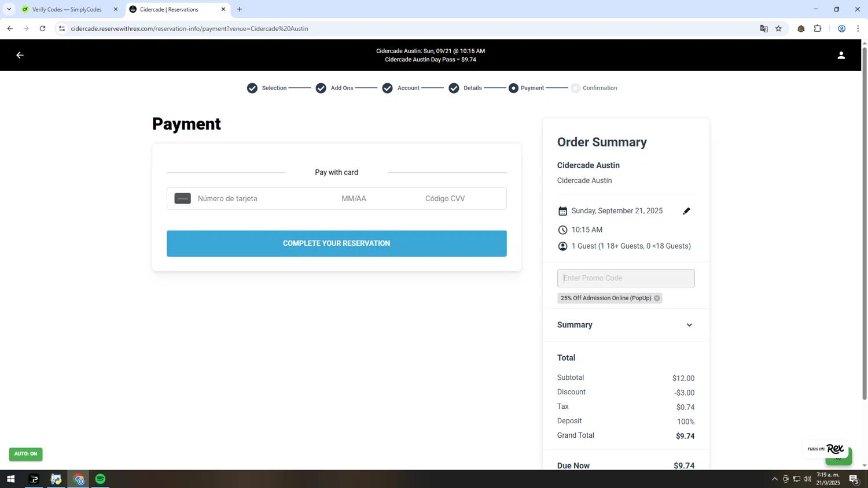
Task: Close the Verify Codes tab
Action: point(116,9)
